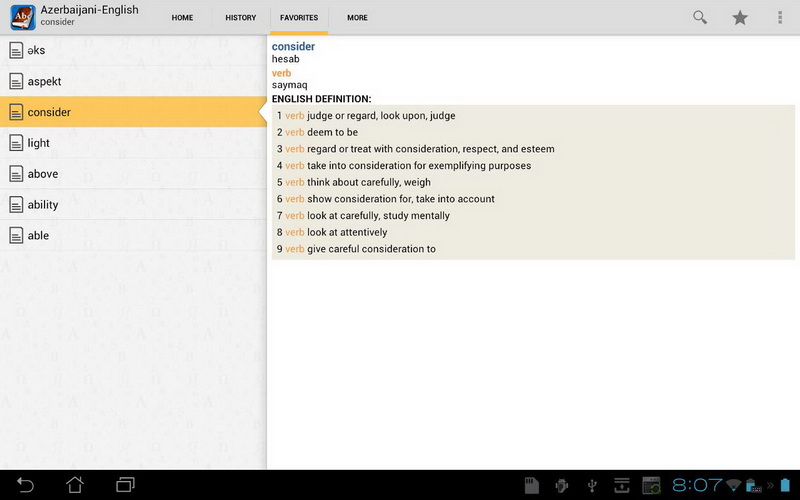Open the above favorite entry
This screenshot has height=500, width=800.
pyautogui.click(x=133, y=174)
